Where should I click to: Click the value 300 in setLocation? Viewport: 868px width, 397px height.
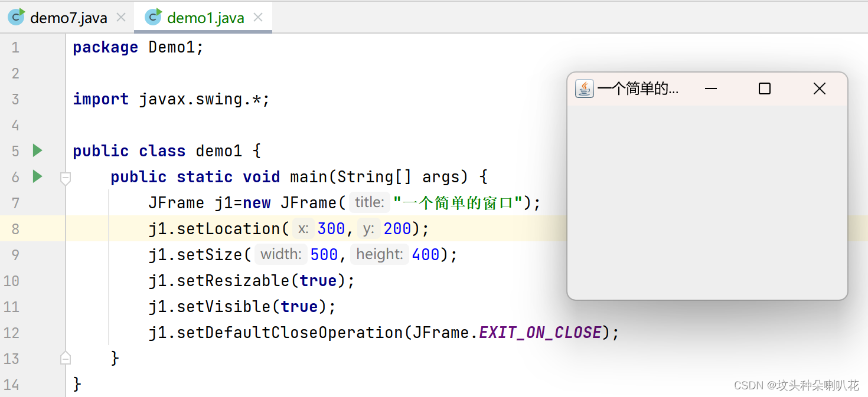[332, 229]
